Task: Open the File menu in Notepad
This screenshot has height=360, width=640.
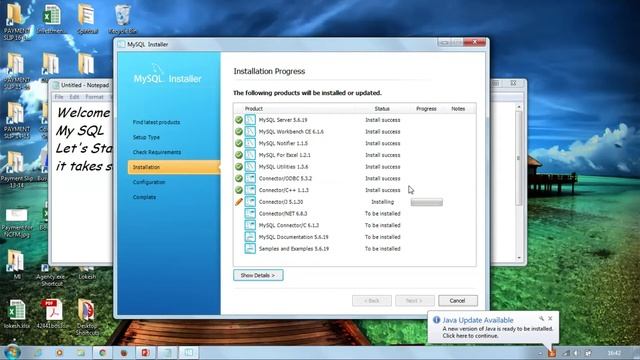Action: click(x=59, y=97)
